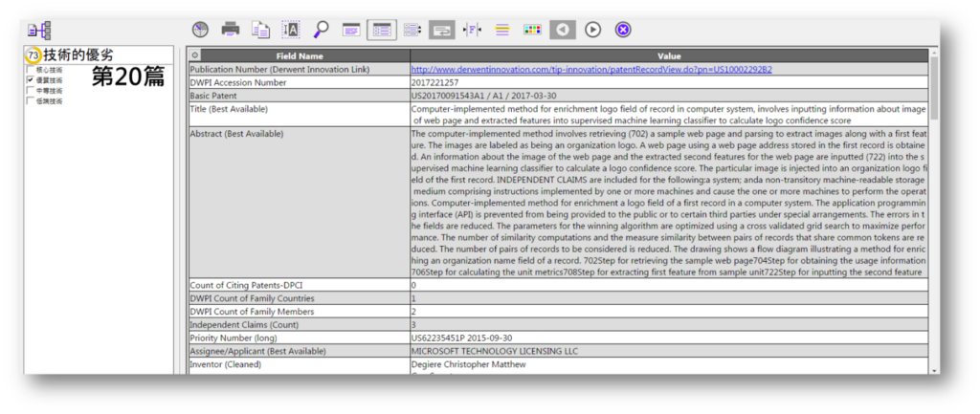Check the 中等技術 checkbox
This screenshot has height=414, width=980.
click(31, 91)
